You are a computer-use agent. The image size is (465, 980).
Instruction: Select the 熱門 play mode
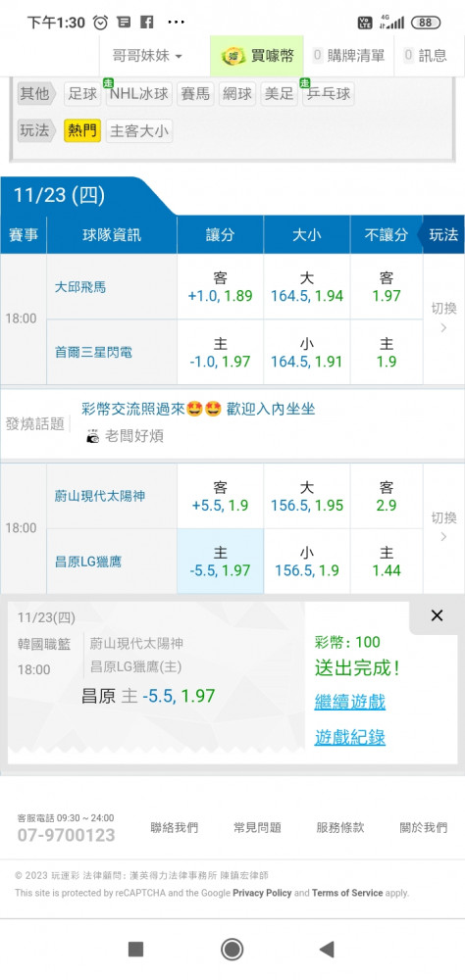coord(82,130)
